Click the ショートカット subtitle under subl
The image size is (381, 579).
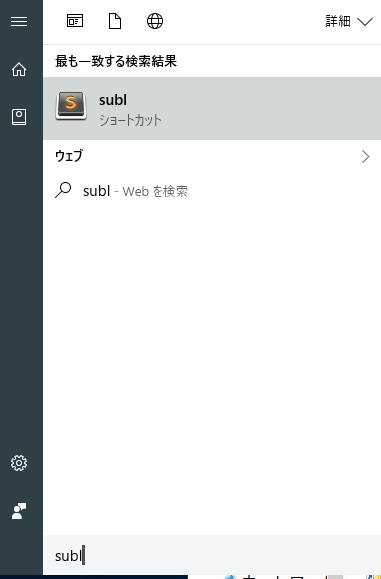130,120
